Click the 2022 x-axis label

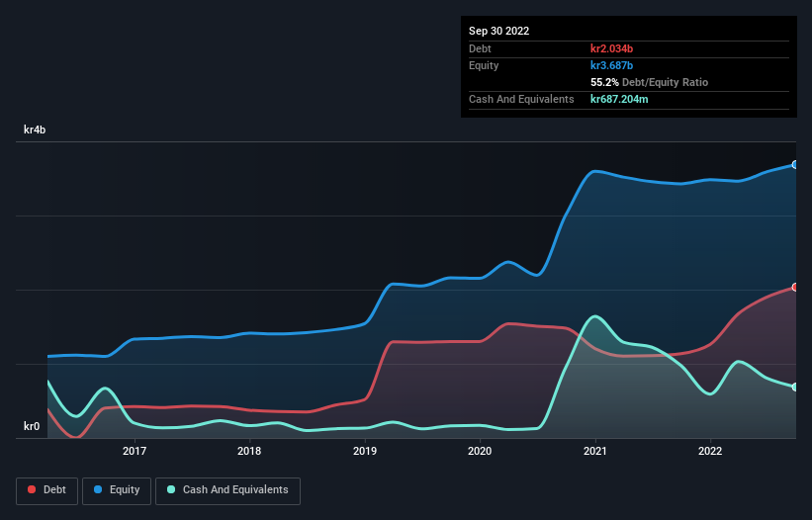(710, 451)
